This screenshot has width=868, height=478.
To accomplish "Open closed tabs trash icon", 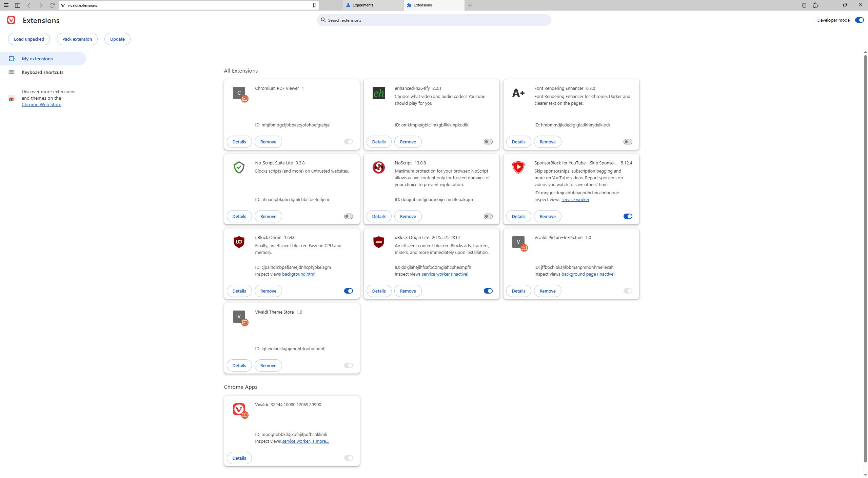I will (x=804, y=5).
